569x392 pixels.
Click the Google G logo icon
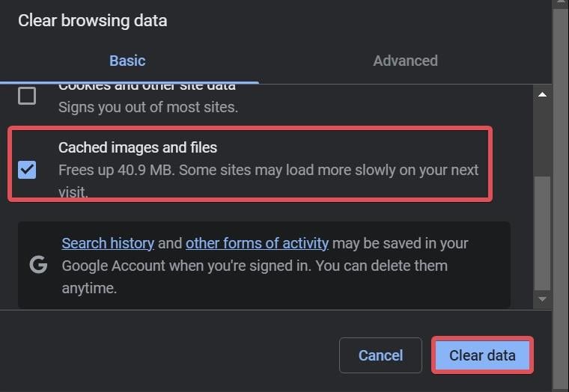(38, 265)
